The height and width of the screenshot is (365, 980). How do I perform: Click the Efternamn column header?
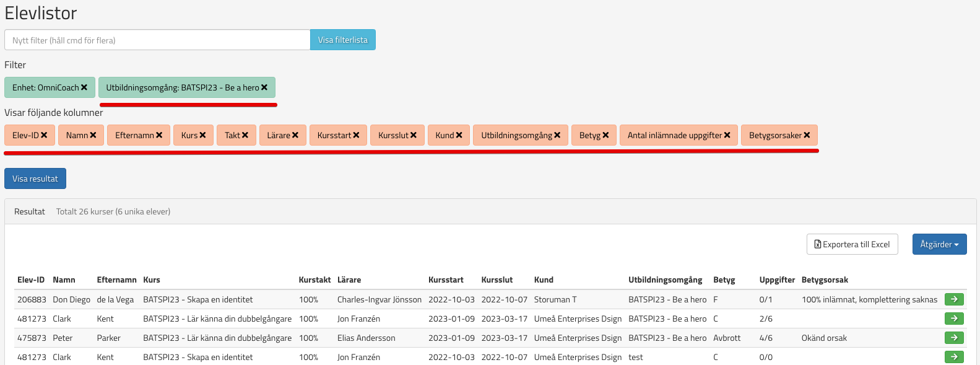click(116, 279)
